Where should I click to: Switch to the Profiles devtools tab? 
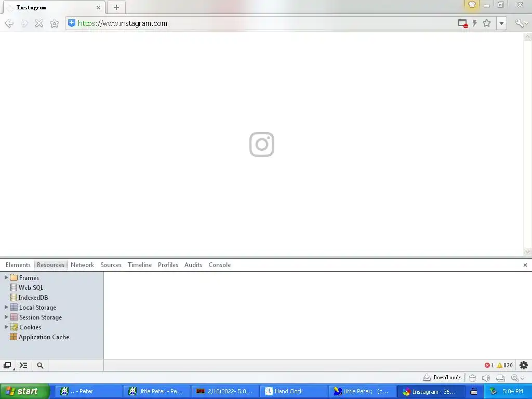tap(168, 265)
